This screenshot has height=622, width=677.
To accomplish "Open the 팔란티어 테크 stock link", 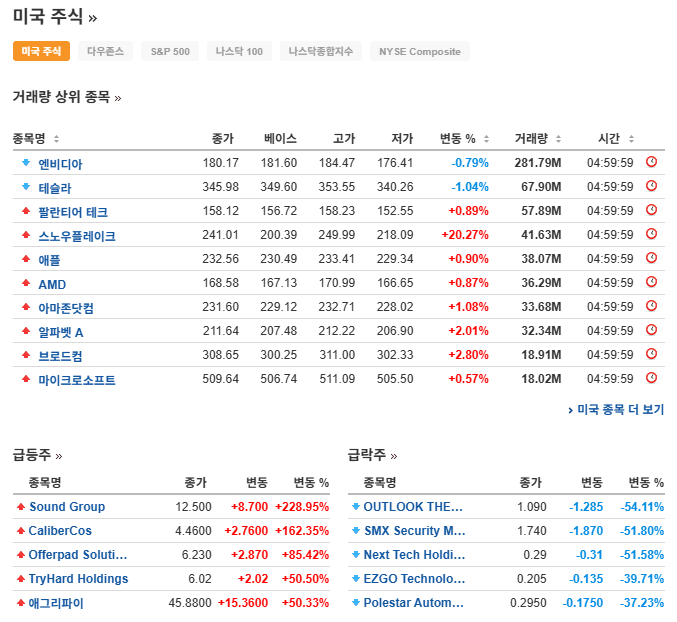I will pos(73,212).
